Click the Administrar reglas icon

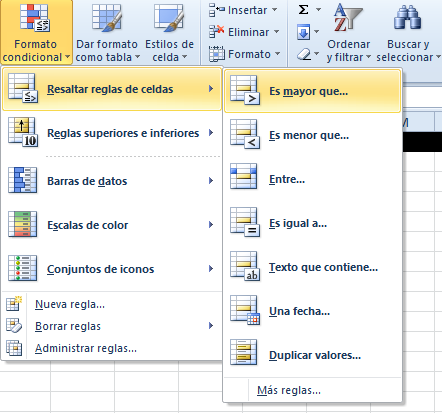coord(14,348)
